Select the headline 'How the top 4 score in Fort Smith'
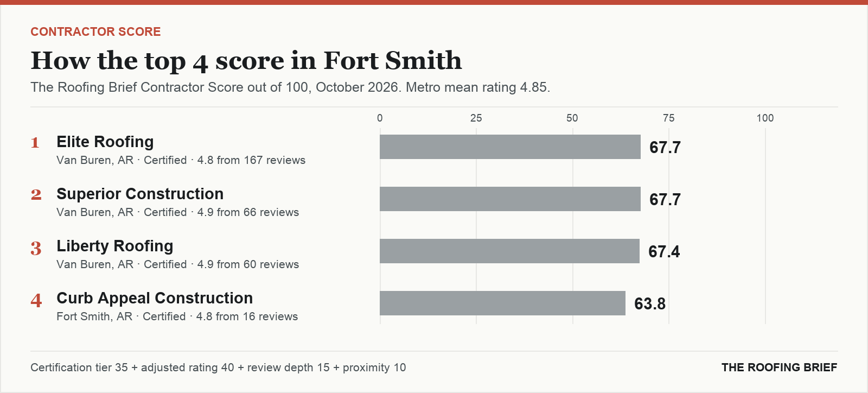868x393 pixels. 246,60
